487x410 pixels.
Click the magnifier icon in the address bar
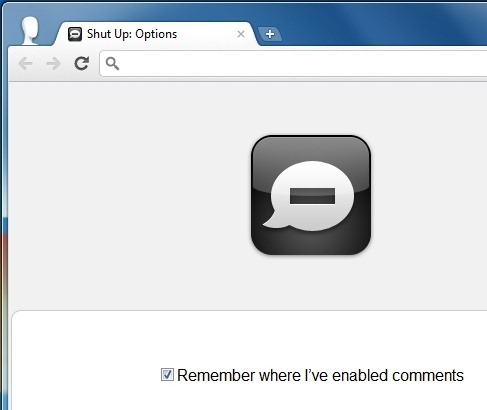[112, 63]
